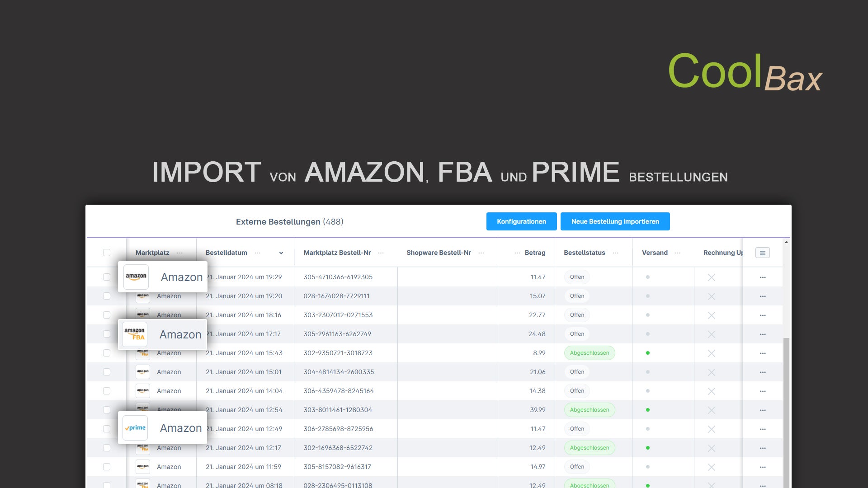
Task: Open row actions for order 028-1674028-7729111
Action: (x=763, y=296)
